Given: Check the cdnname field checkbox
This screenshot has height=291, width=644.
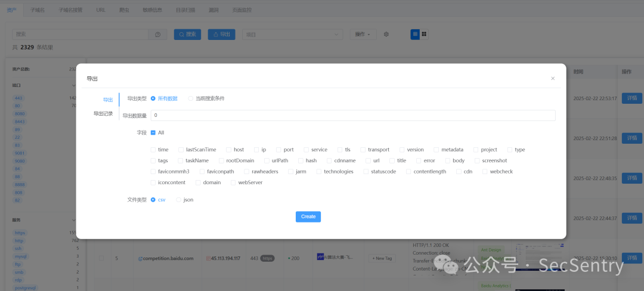Looking at the screenshot, I should [329, 160].
